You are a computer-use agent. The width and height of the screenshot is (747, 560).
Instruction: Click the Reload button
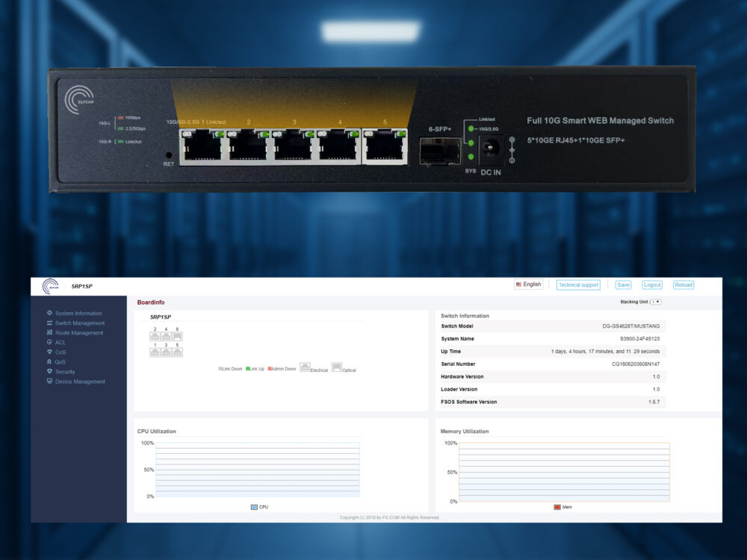[683, 284]
